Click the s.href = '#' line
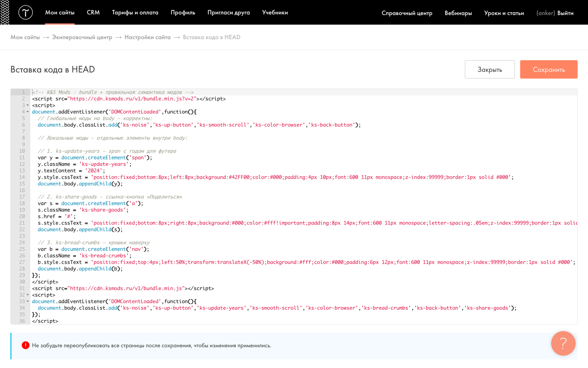The image size is (588, 368). [x=57, y=217]
